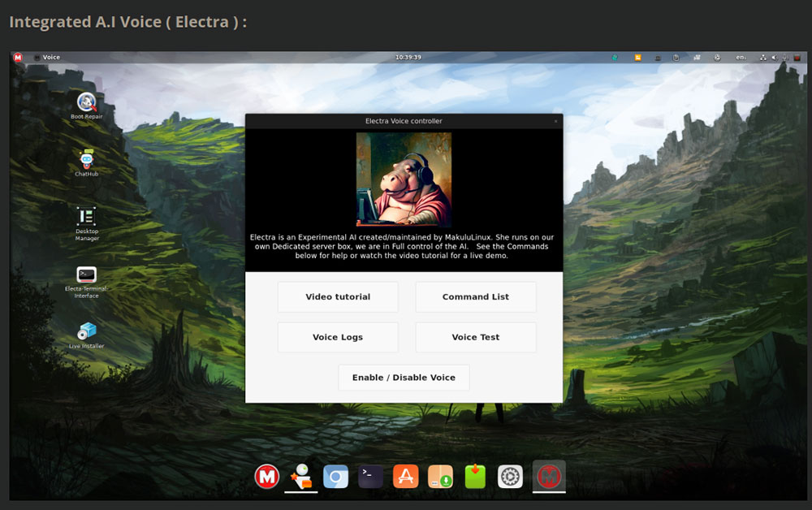This screenshot has width=812, height=510.
Task: Open the ChatHub desktop icon
Action: pyautogui.click(x=87, y=162)
